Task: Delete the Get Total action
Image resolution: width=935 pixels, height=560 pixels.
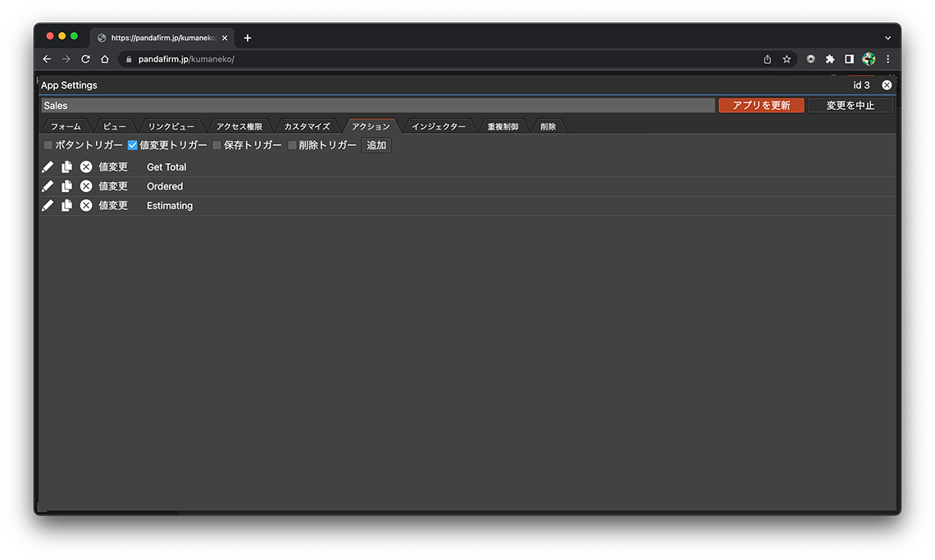Action: (86, 167)
